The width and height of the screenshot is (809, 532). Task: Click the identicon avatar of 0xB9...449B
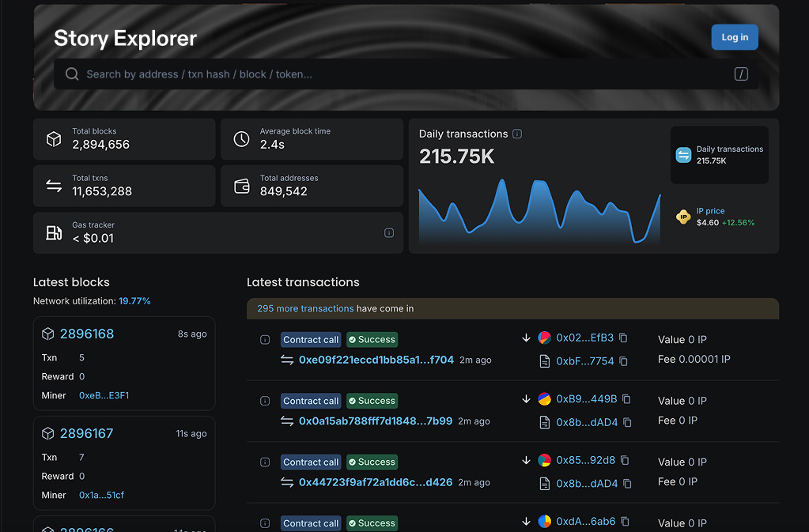click(x=544, y=399)
